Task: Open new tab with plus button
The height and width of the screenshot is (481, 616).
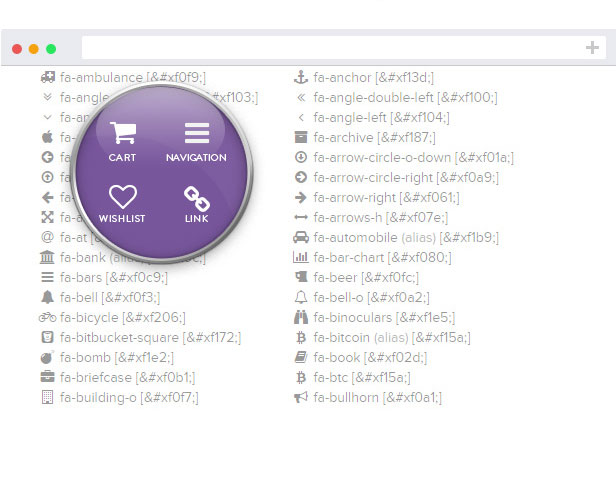Action: (592, 48)
